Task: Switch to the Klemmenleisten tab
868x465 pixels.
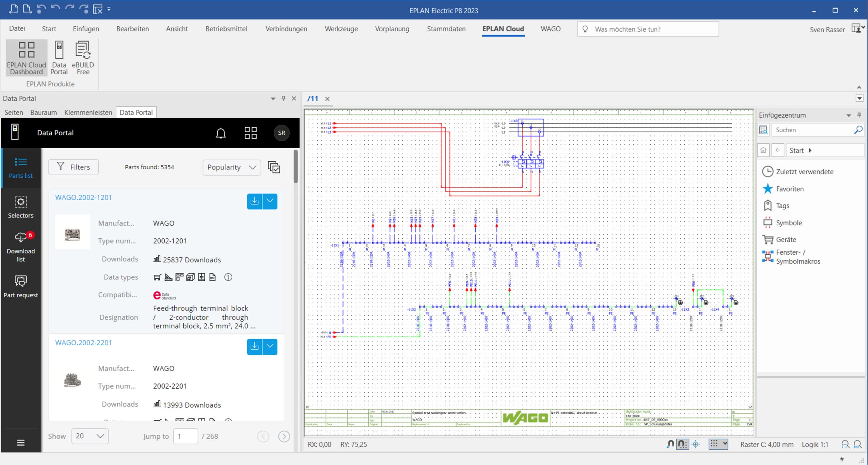Action: [88, 112]
